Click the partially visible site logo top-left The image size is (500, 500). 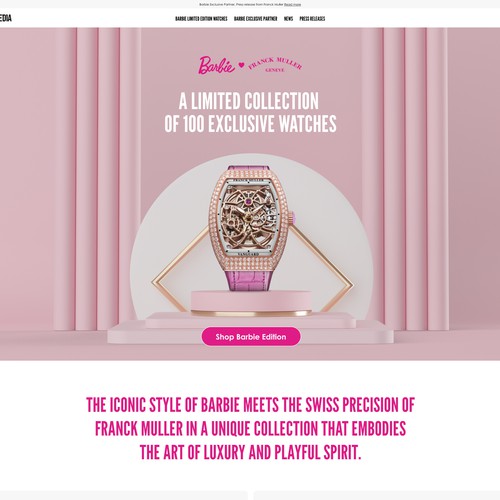(x=6, y=18)
